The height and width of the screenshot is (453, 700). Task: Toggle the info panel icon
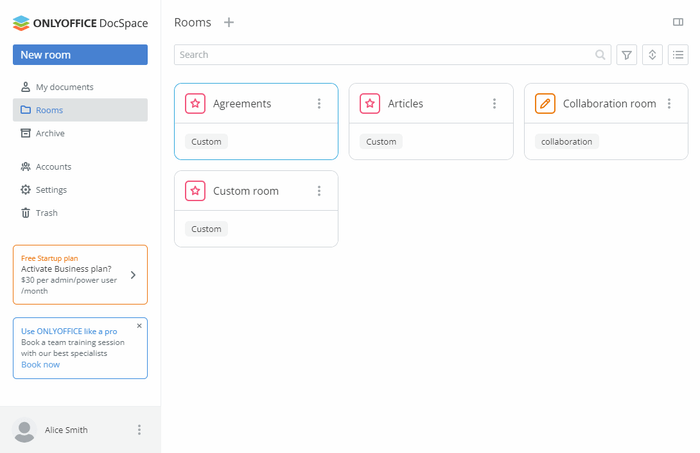pos(679,22)
